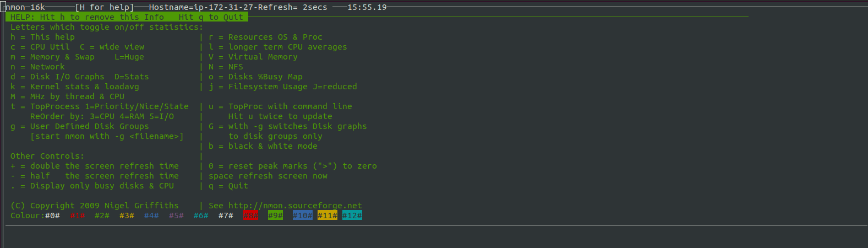Select the 'c = CPU Util' entry
The height and width of the screenshot is (248, 868).
pyautogui.click(x=40, y=47)
